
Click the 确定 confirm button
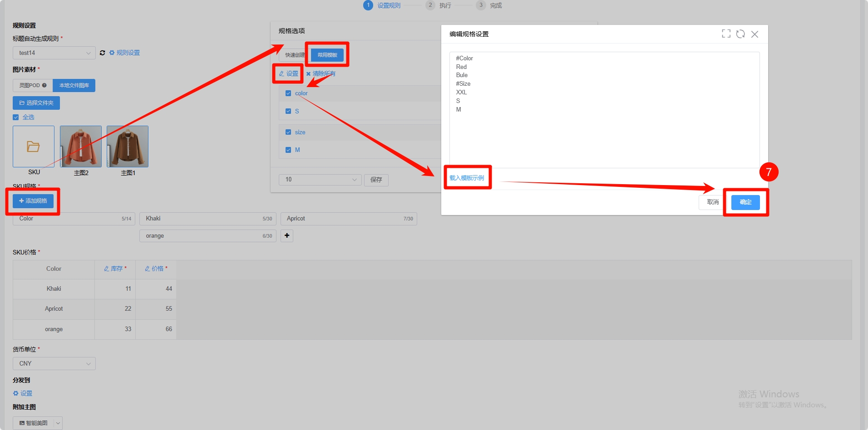pyautogui.click(x=745, y=202)
